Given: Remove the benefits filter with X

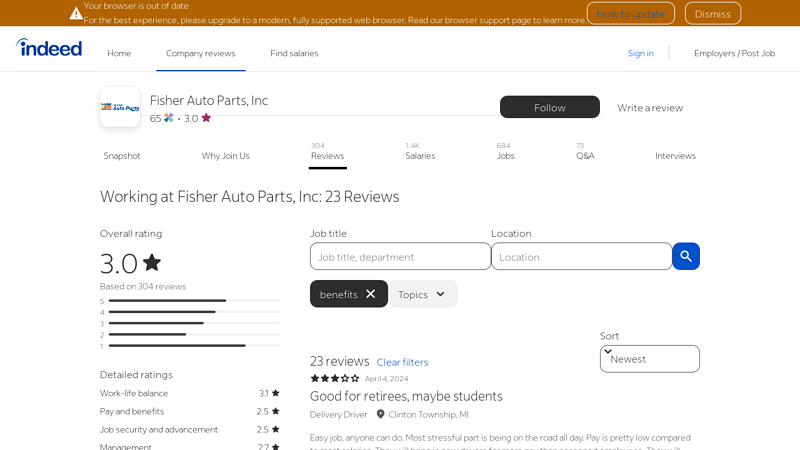Looking at the screenshot, I should coord(371,294).
